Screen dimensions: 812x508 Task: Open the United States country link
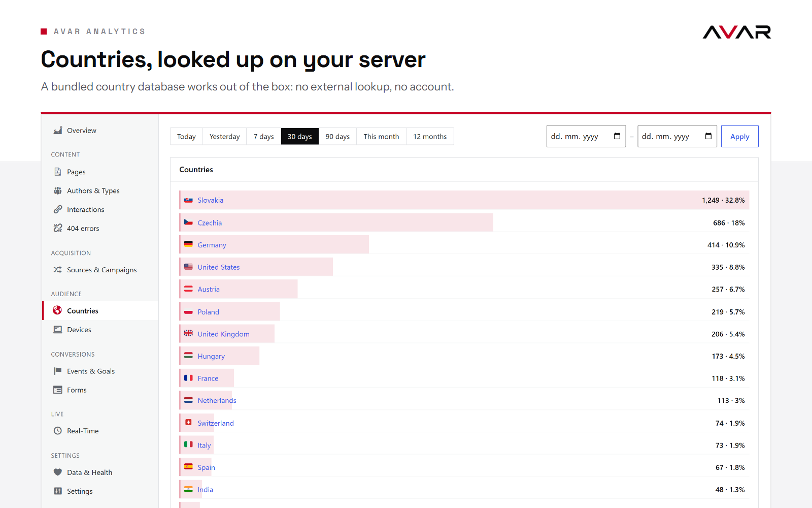[219, 267]
